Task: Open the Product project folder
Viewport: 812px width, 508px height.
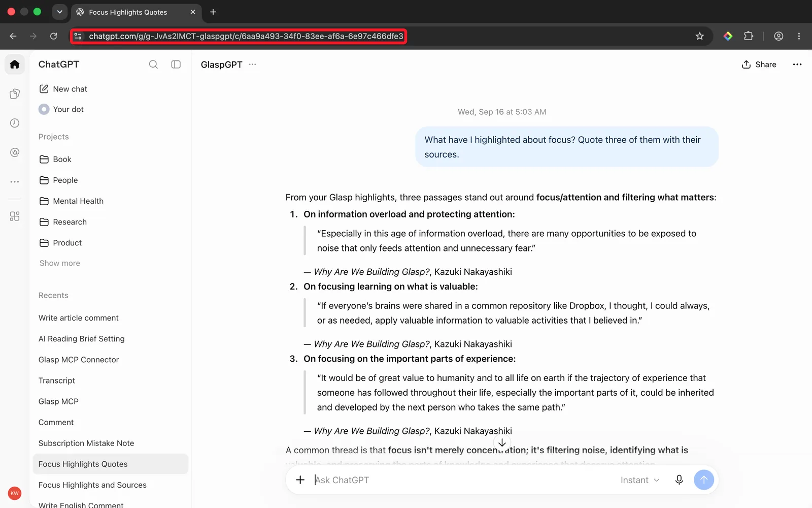Action: coord(60,243)
